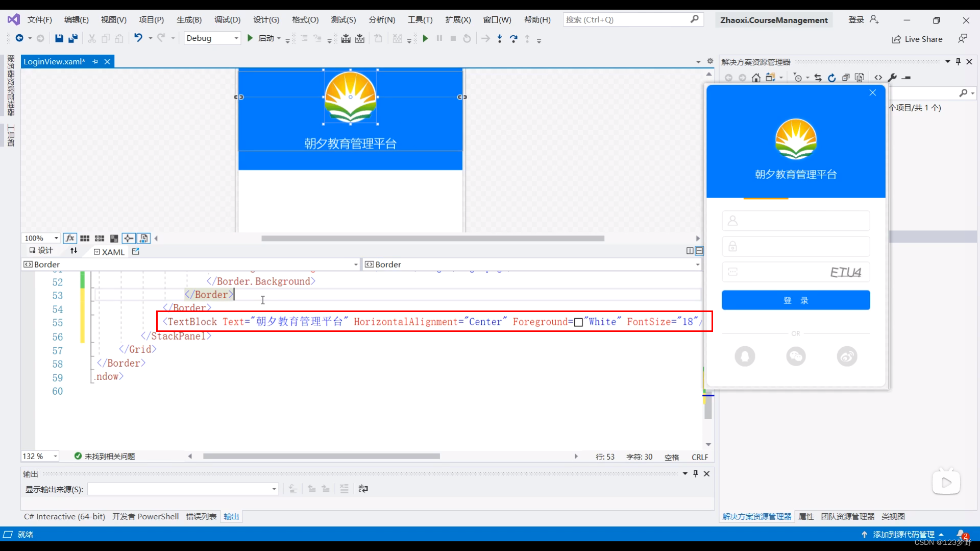Click the horizontal split layout icon
Screen dimensions: 980x551
tap(699, 251)
